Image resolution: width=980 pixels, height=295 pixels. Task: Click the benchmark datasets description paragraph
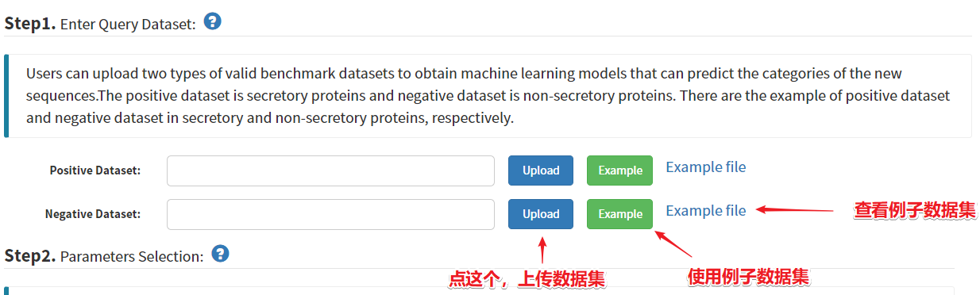pos(488,96)
